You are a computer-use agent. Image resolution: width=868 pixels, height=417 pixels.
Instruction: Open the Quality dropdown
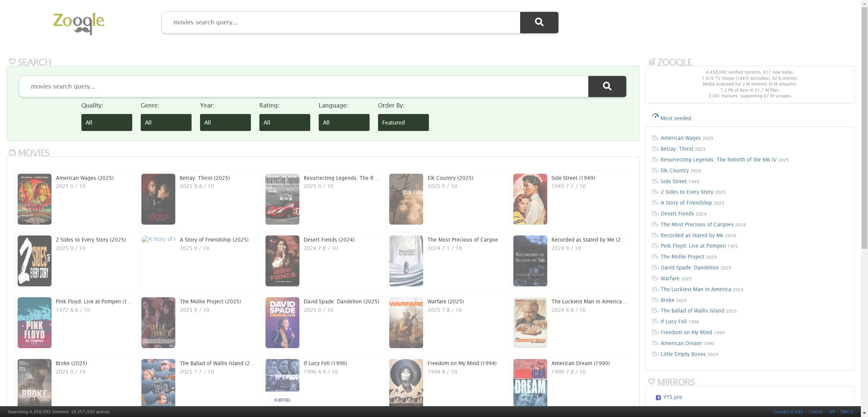(x=106, y=122)
